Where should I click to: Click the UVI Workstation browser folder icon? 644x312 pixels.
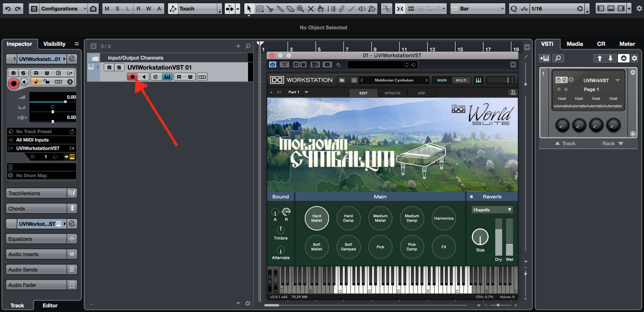click(342, 80)
